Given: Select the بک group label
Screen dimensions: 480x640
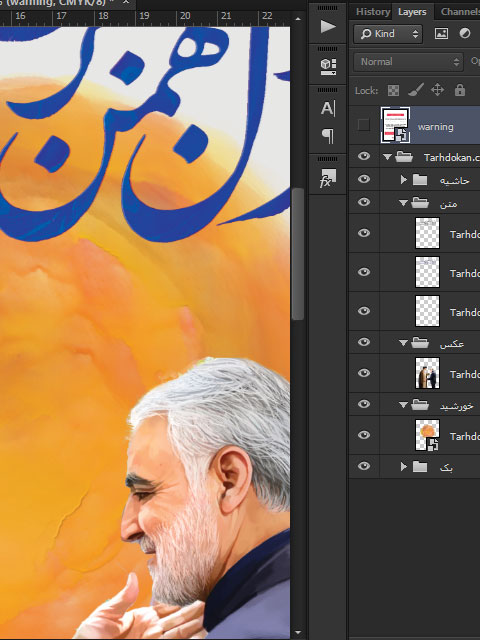Looking at the screenshot, I should [446, 467].
